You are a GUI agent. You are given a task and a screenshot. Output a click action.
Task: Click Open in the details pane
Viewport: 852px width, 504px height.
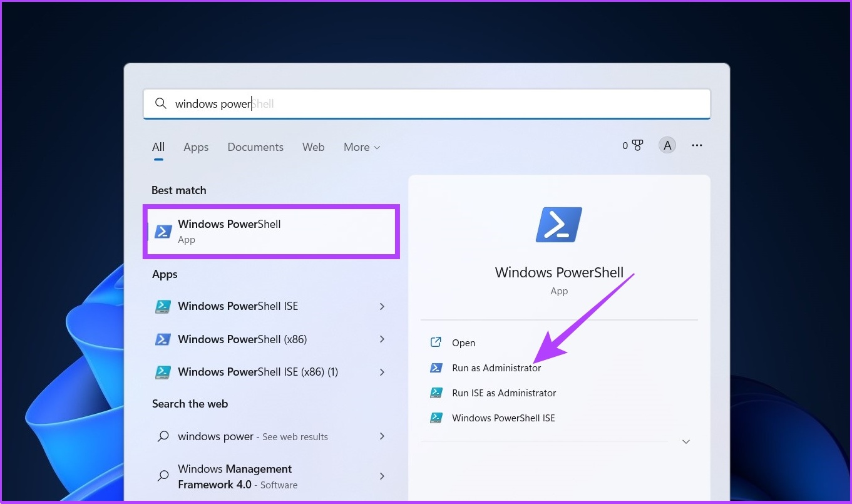[463, 342]
